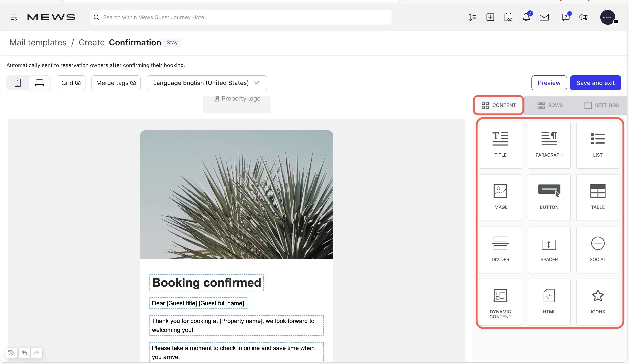Add an Image content block
629x364 pixels.
pyautogui.click(x=500, y=197)
